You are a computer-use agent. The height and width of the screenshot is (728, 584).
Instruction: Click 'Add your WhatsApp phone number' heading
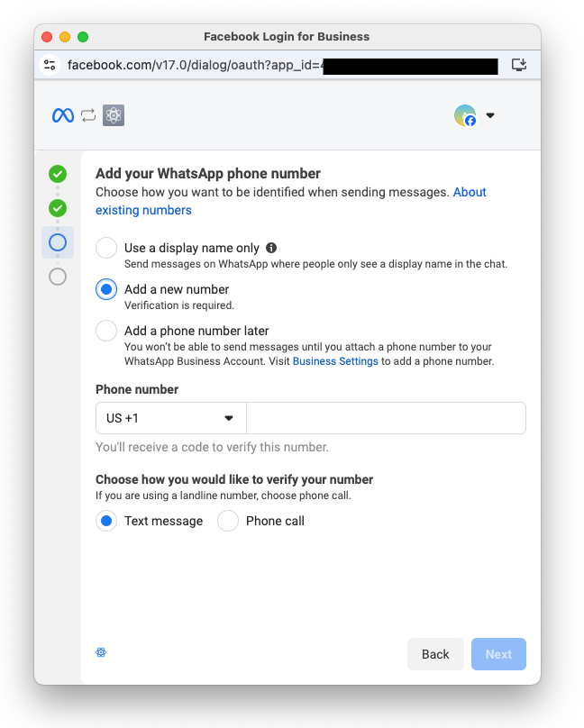pos(208,174)
